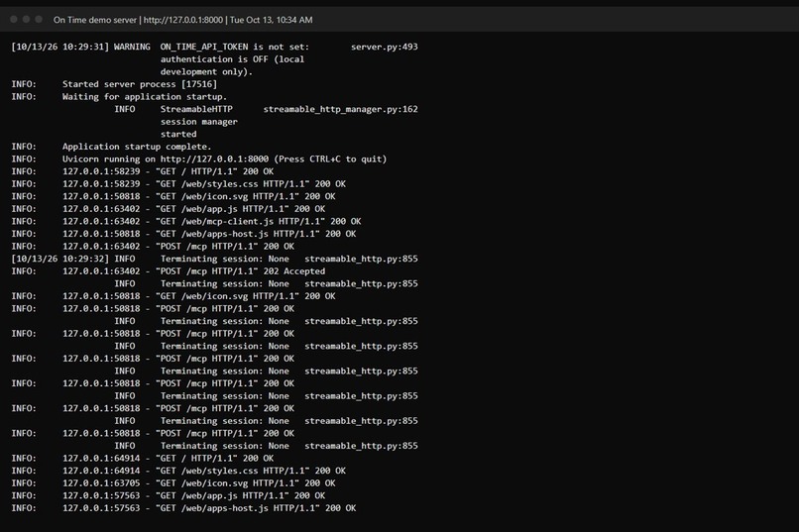Screen dimensions: 799x532
Task: Click the GET /web/mcp-client.js request line
Action: [186, 222]
